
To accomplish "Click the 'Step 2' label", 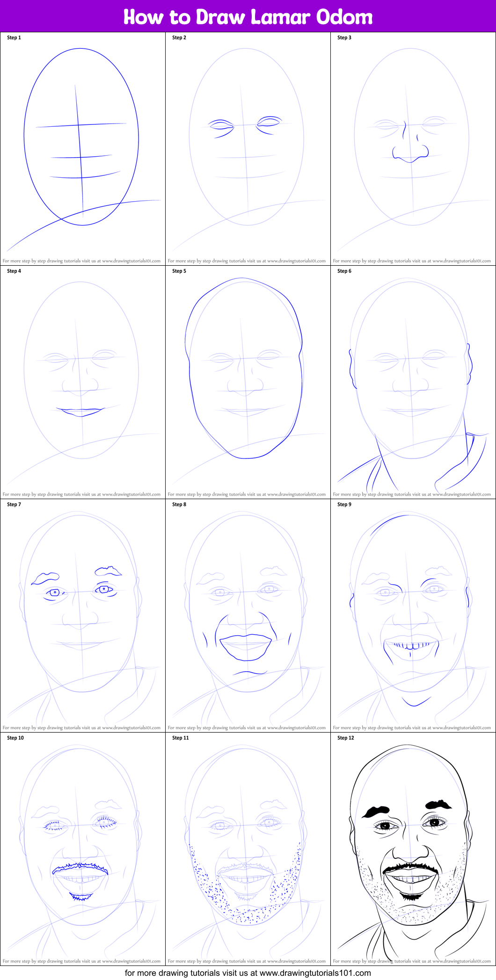I will click(x=179, y=37).
